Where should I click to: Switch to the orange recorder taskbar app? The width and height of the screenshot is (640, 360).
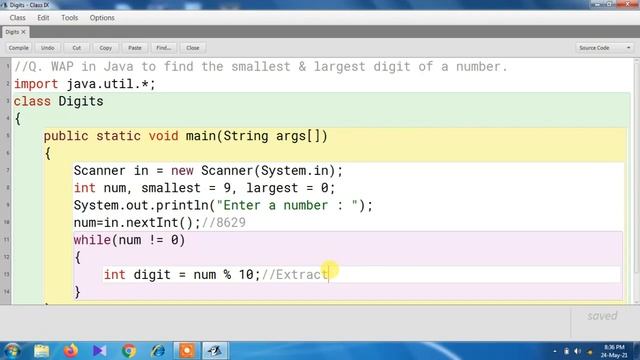pyautogui.click(x=187, y=351)
